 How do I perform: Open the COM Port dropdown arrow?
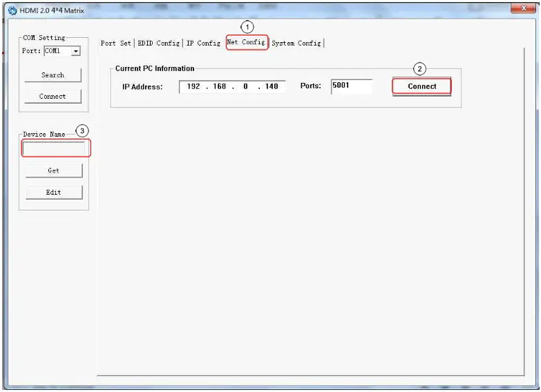(x=76, y=51)
